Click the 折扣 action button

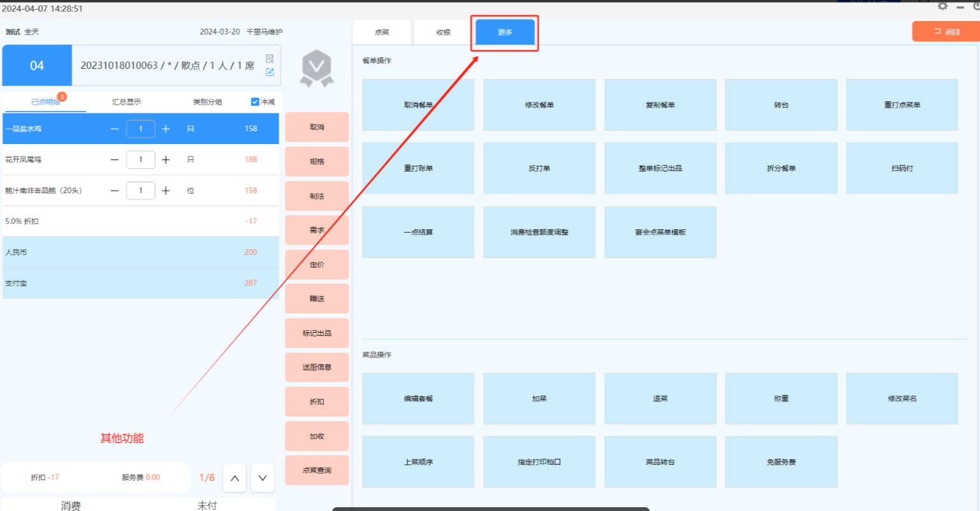tap(317, 402)
